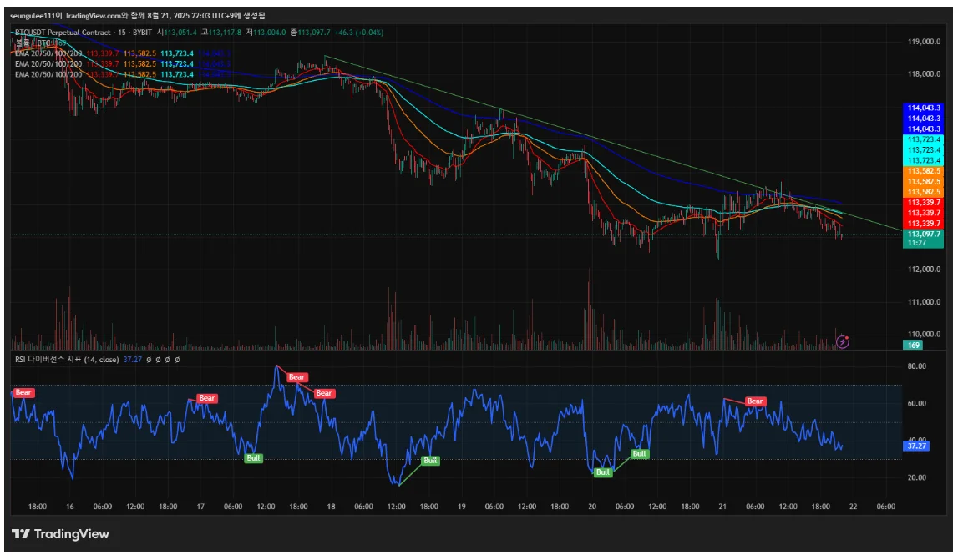Open the first EMA 20/50/100/200 legend
Screen dimensions: 968x560
coord(48,53)
